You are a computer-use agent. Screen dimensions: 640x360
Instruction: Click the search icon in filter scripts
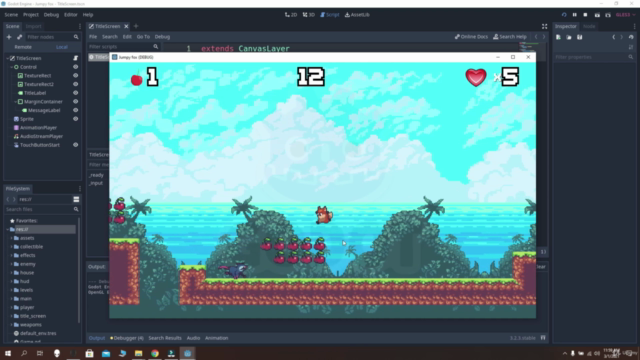coord(156,47)
